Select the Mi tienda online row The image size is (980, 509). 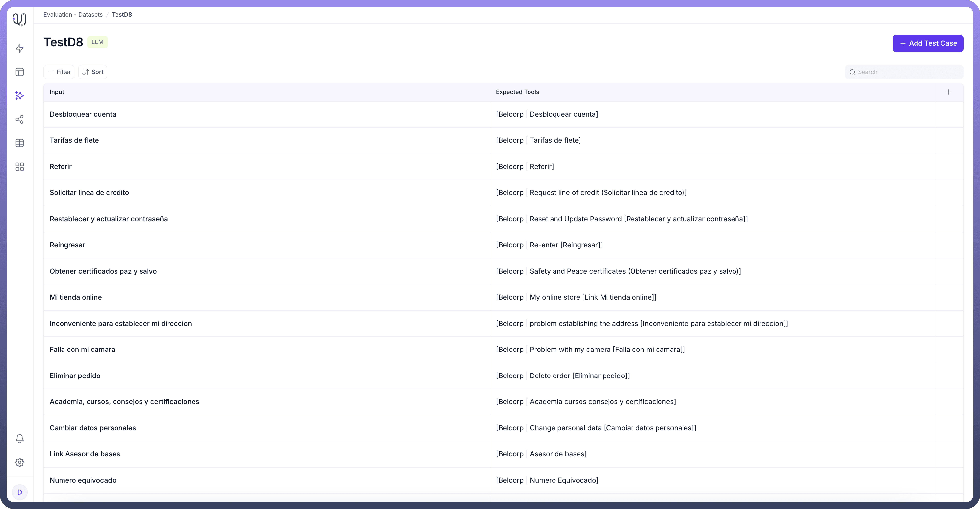[76, 297]
